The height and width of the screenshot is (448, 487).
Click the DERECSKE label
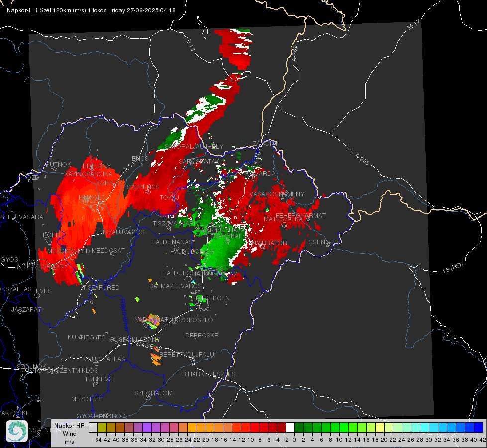[x=201, y=335]
